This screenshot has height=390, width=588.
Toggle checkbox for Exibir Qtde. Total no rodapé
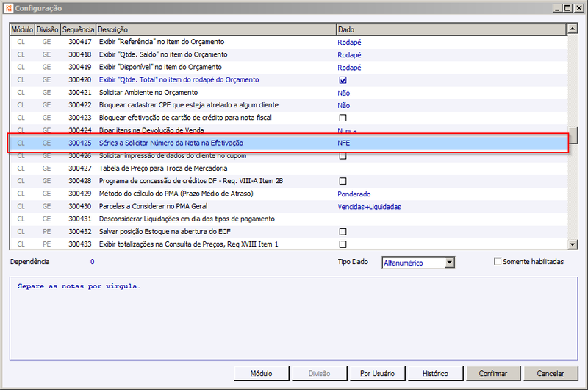pos(343,80)
